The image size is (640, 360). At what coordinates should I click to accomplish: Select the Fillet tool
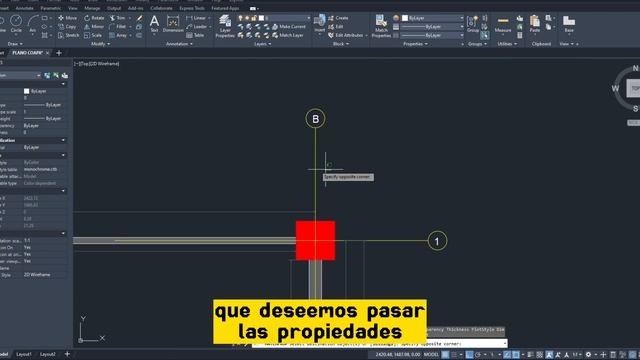click(x=118, y=27)
